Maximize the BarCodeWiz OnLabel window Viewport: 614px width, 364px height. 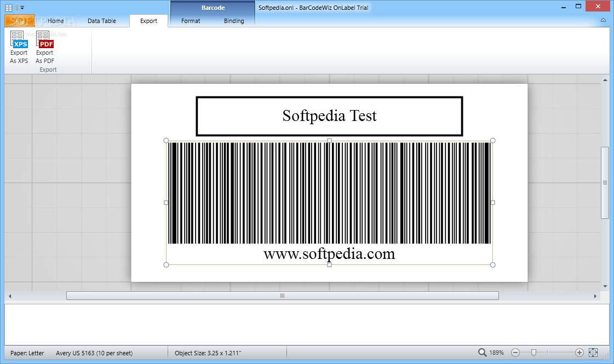click(x=578, y=7)
